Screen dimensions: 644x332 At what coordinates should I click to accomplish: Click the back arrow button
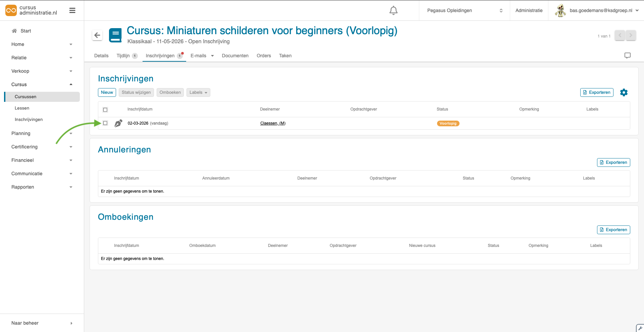click(x=97, y=35)
